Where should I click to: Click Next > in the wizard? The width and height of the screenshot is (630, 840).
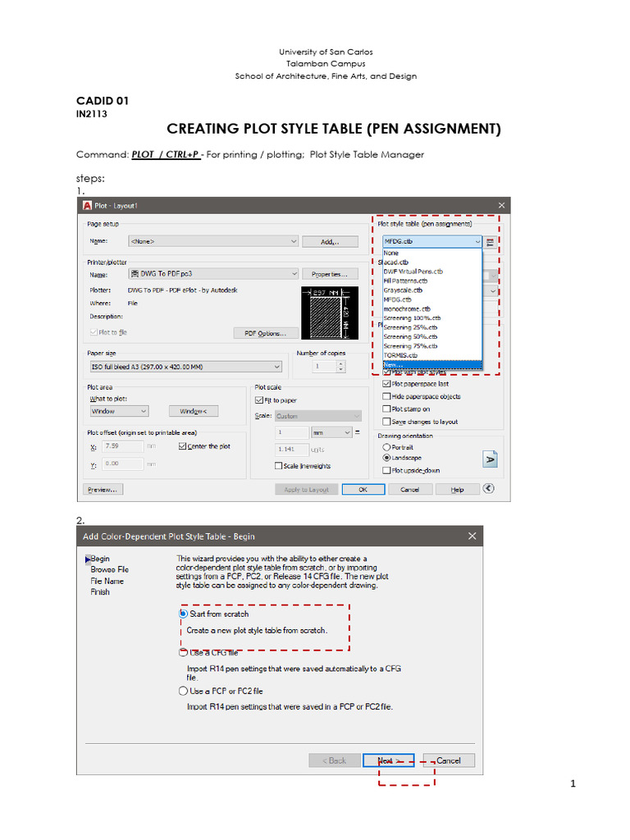(x=388, y=760)
